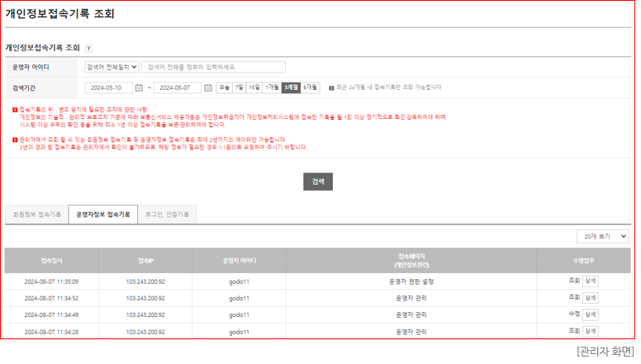Choose the 1개월 search period
Image resolution: width=641 pixels, height=364 pixels.
[272, 87]
